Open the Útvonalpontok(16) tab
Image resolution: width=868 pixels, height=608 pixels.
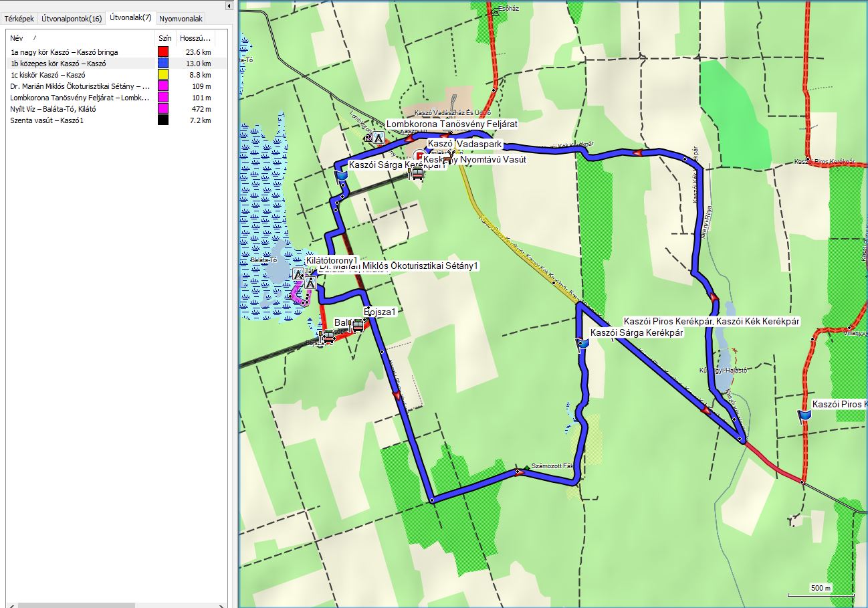point(73,19)
